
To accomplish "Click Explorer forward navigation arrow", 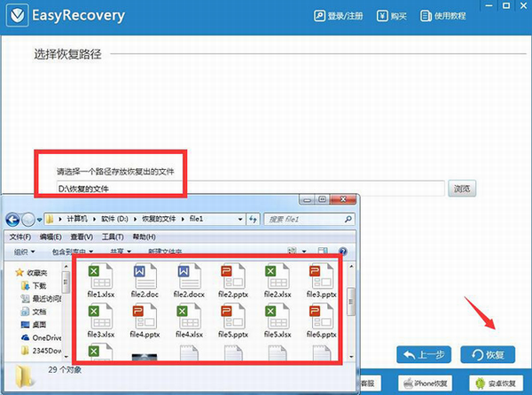I will [28, 220].
